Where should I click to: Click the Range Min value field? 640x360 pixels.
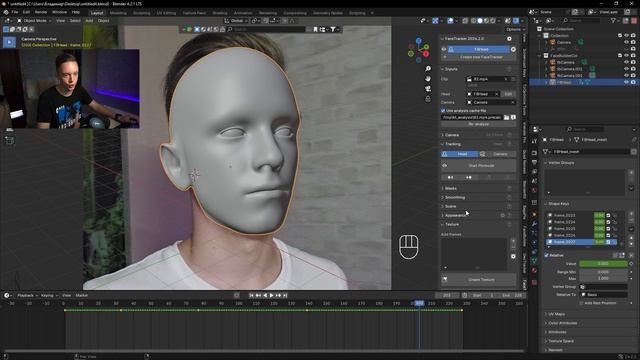603,271
